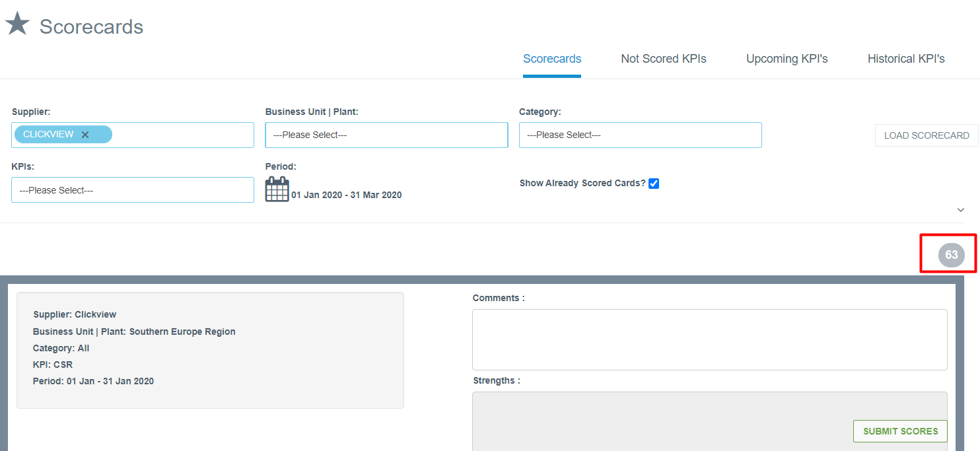Open the Upcoming KPI's tab
Viewport: 980px width, 451px height.
point(787,59)
